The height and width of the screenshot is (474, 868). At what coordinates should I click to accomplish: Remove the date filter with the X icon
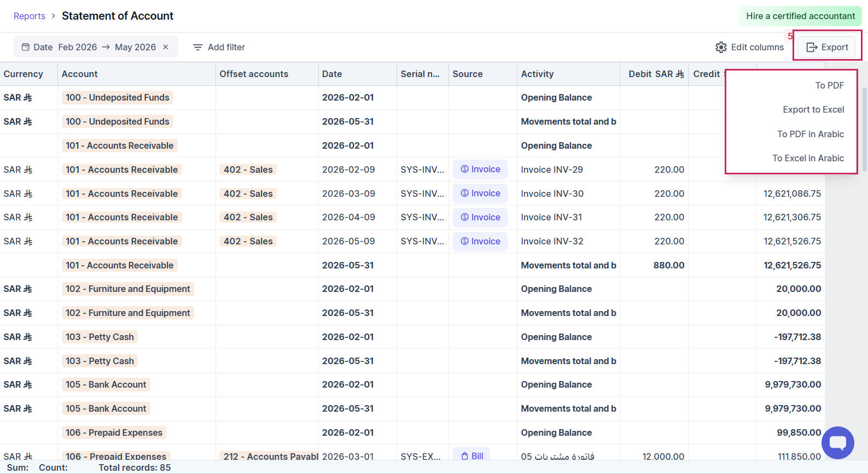pyautogui.click(x=166, y=47)
